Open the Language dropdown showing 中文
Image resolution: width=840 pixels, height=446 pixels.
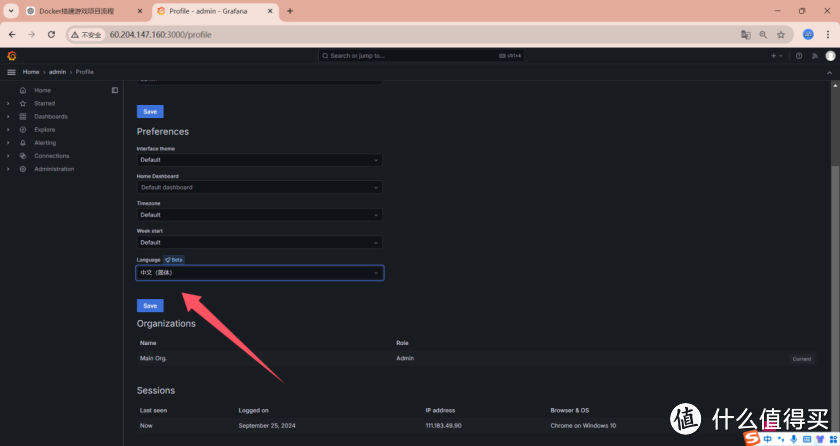(x=259, y=273)
